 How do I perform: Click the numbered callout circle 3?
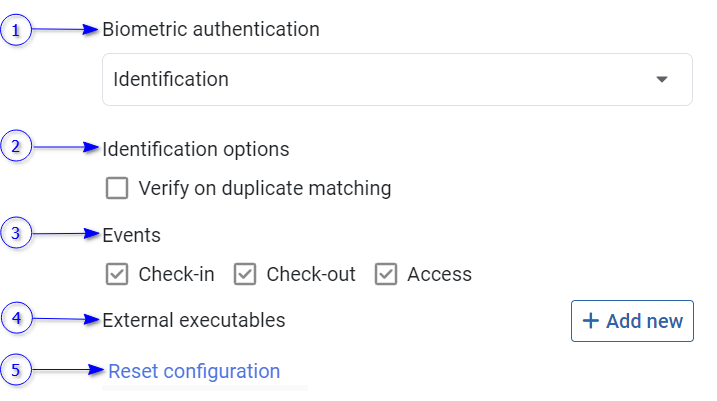pos(15,234)
